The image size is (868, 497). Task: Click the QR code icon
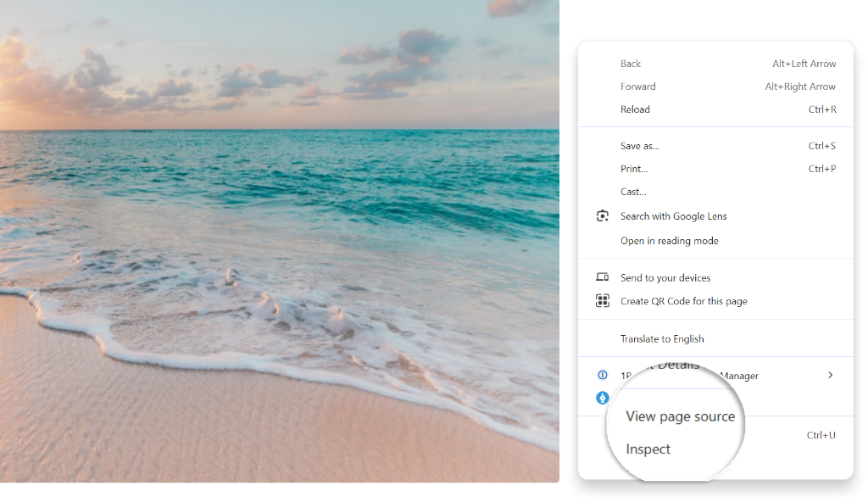click(x=603, y=301)
